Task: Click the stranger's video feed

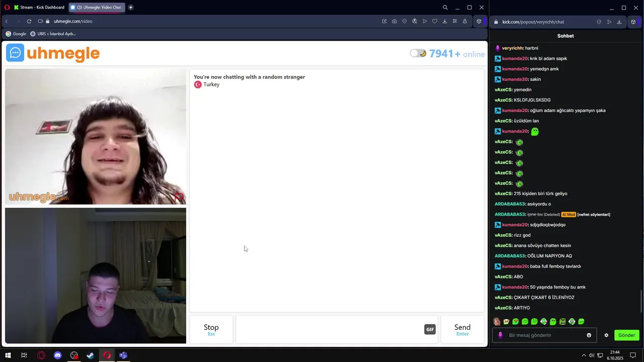Action: point(96,137)
